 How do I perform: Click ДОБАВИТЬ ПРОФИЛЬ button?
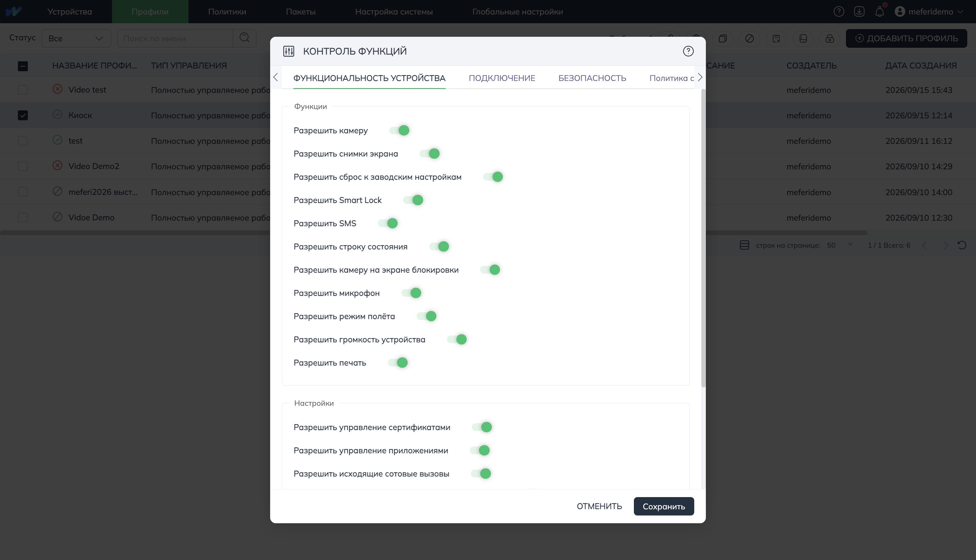tap(906, 38)
